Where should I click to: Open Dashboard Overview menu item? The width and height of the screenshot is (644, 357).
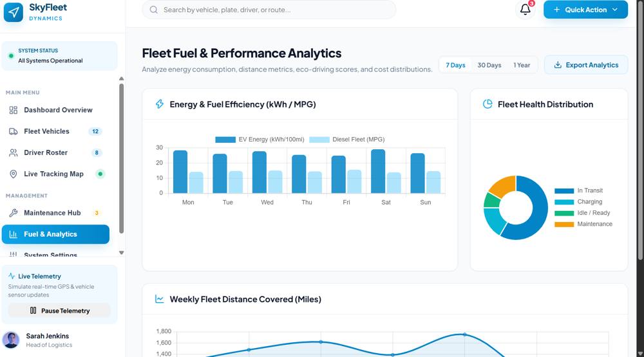[55, 110]
